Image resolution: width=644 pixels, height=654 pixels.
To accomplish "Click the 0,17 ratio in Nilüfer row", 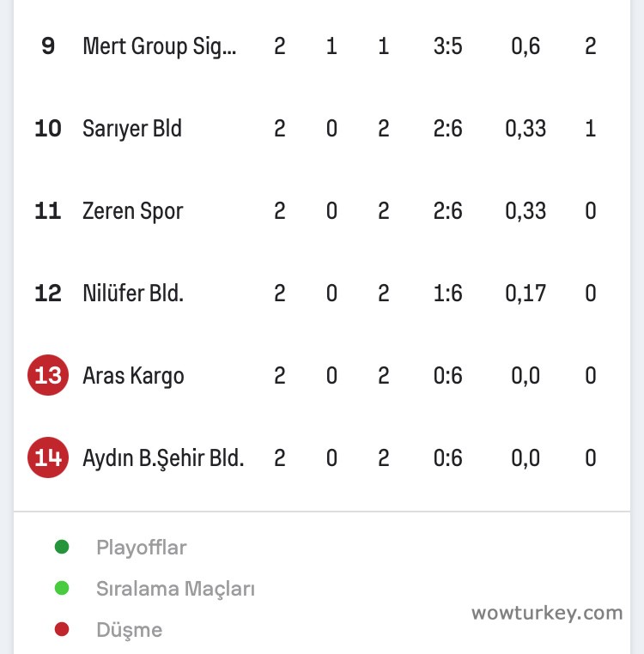I will [526, 294].
